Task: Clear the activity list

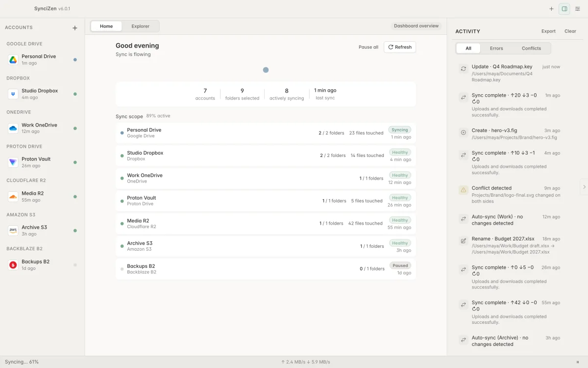Action: click(570, 31)
